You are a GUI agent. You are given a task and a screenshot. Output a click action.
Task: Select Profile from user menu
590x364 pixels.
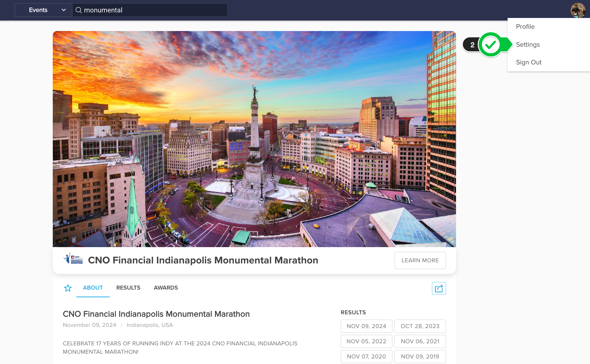[x=525, y=26]
